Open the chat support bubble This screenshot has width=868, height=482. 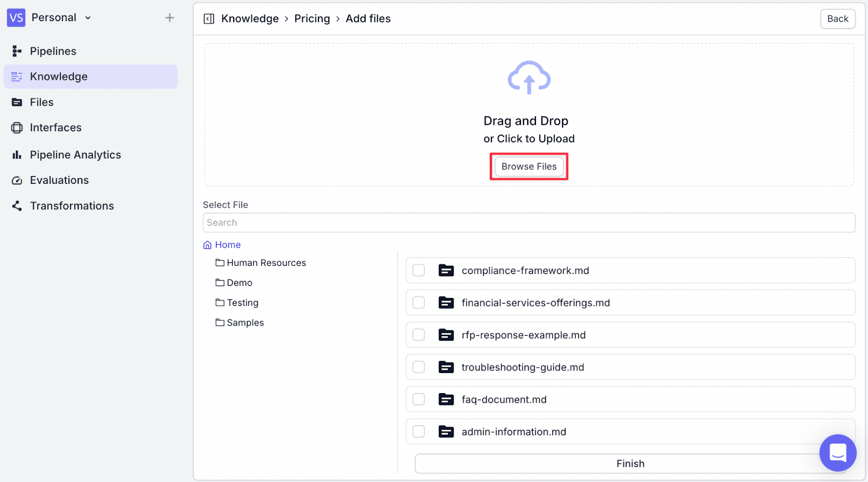(x=838, y=453)
